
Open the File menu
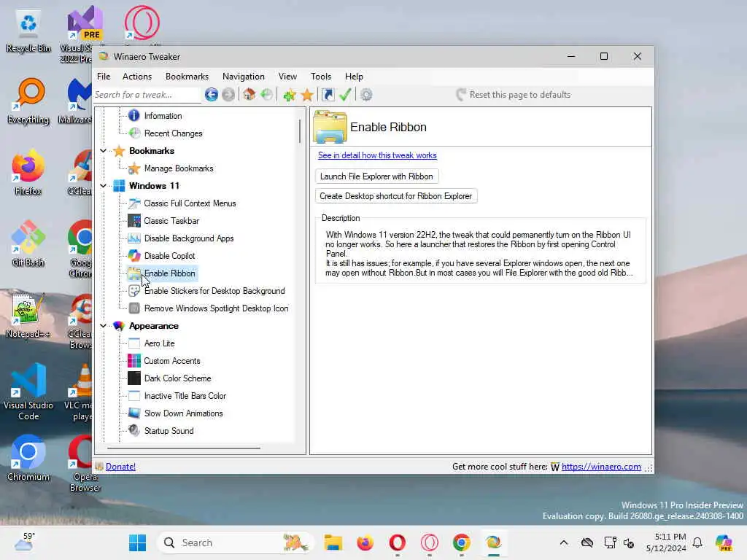104,76
